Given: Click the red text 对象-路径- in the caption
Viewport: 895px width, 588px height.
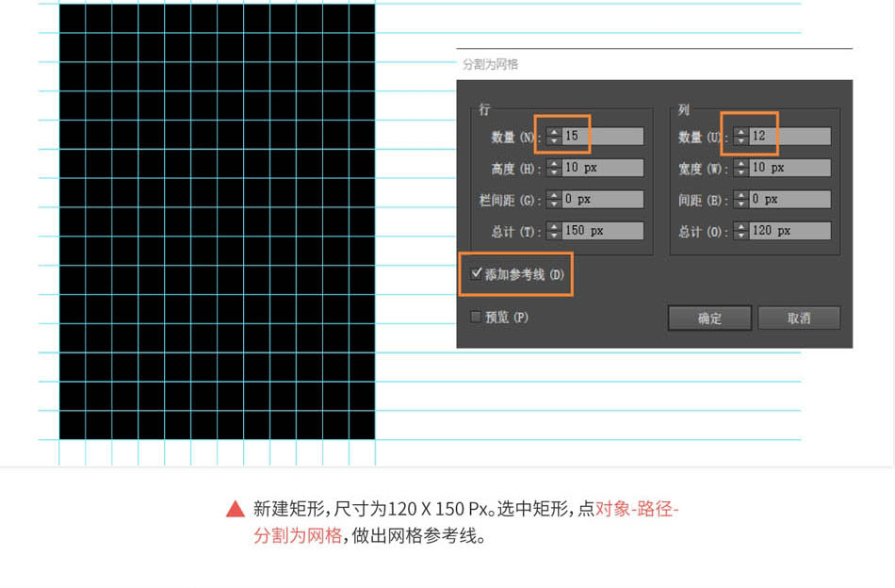Looking at the screenshot, I should pyautogui.click(x=637, y=509).
